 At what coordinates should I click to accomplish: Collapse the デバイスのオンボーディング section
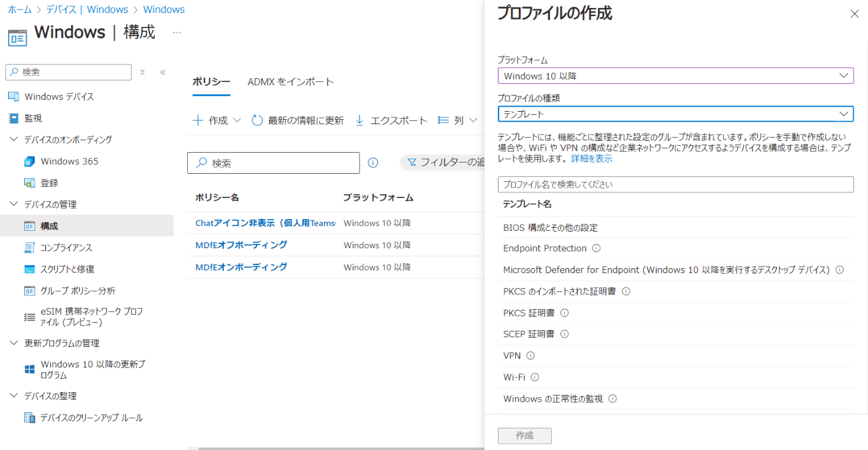coord(13,140)
